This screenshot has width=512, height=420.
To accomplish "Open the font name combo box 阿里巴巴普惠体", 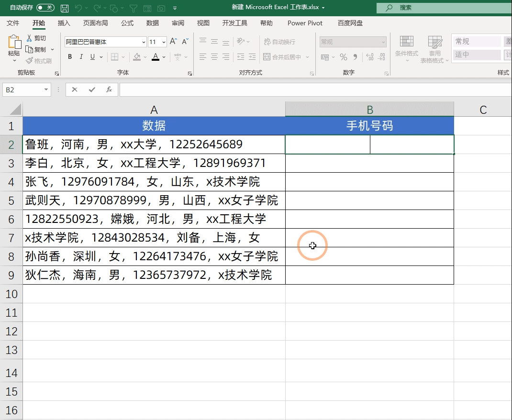I will point(105,42).
